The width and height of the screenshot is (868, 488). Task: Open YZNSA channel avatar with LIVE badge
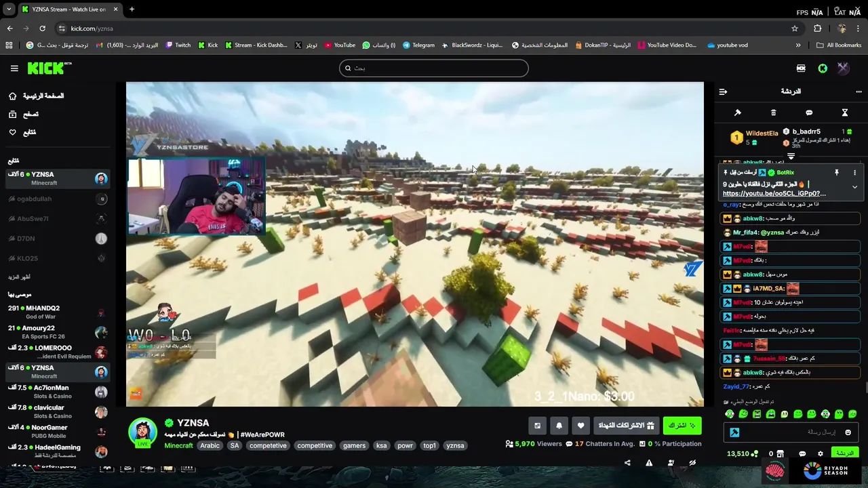pyautogui.click(x=142, y=432)
